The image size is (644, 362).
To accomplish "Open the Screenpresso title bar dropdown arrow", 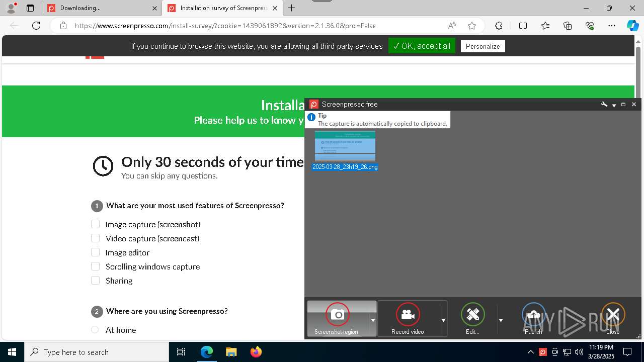I will click(x=614, y=105).
